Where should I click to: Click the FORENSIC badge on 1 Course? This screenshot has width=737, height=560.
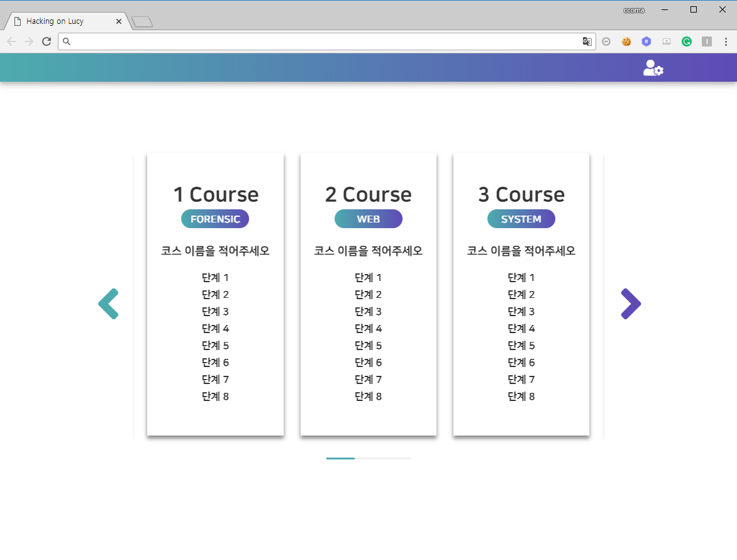tap(215, 219)
